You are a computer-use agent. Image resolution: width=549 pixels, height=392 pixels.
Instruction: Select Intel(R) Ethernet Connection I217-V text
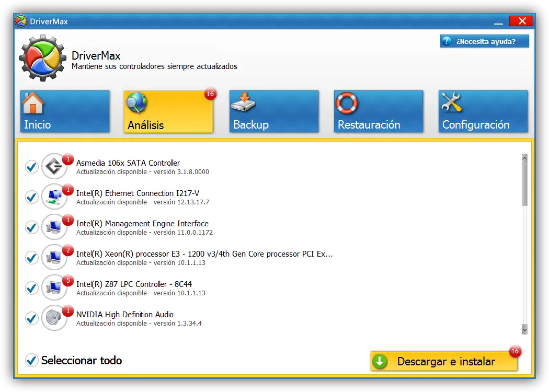point(138,193)
